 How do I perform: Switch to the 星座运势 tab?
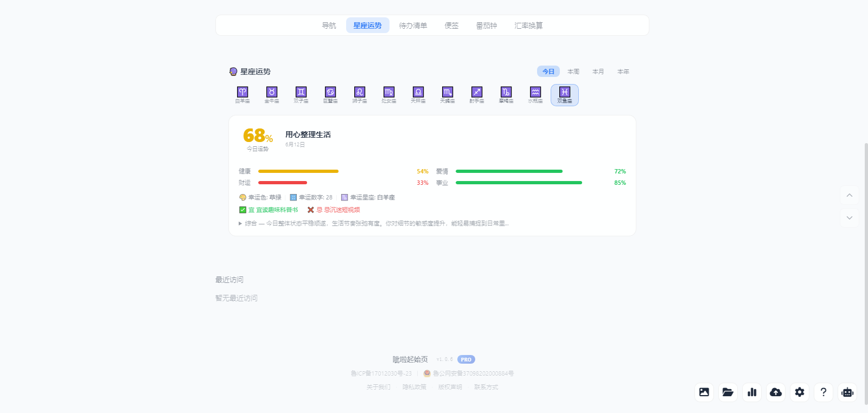click(367, 25)
